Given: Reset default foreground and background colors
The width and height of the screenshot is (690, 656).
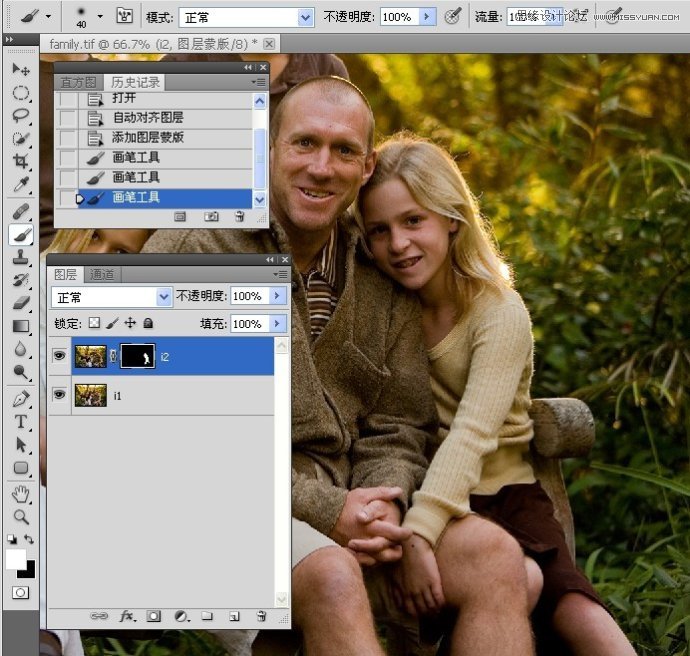Looking at the screenshot, I should 12,539.
